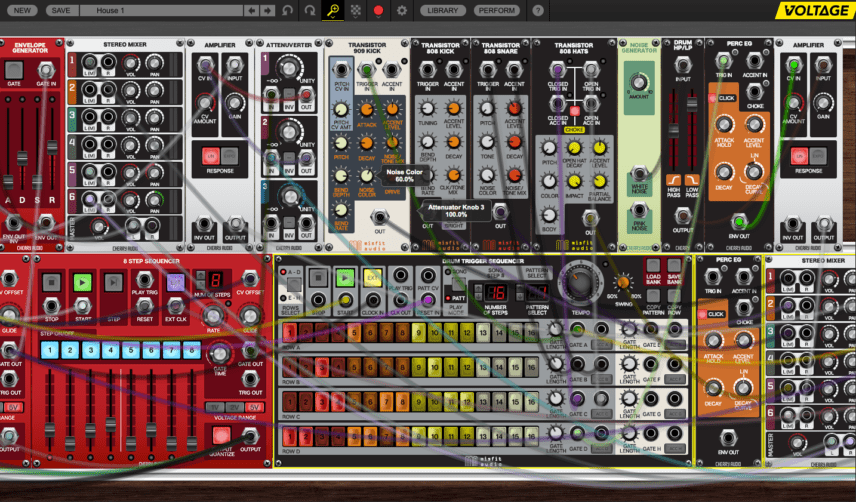The height and width of the screenshot is (502, 856).
Task: Open the cable transparency dropdown
Action: point(355,10)
